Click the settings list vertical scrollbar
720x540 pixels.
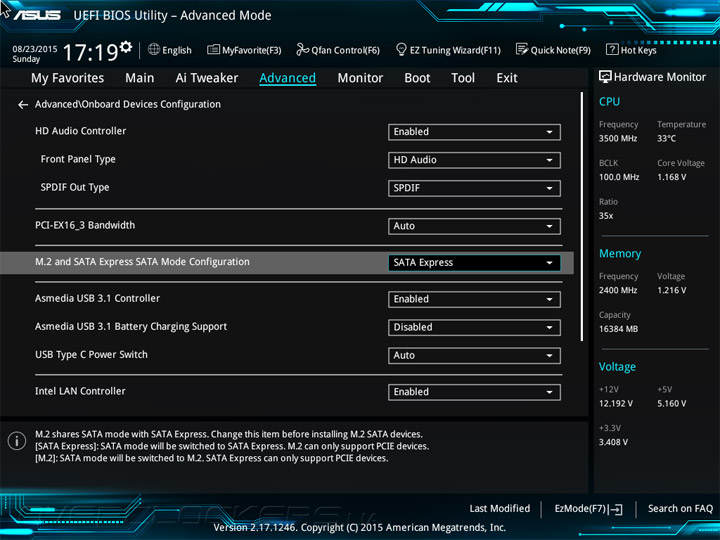pyautogui.click(x=582, y=216)
